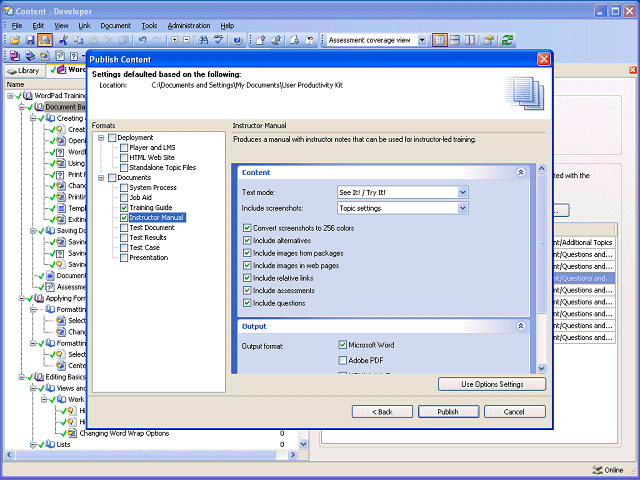Click the Save disk icon
This screenshot has height=480, width=640.
click(x=30, y=40)
